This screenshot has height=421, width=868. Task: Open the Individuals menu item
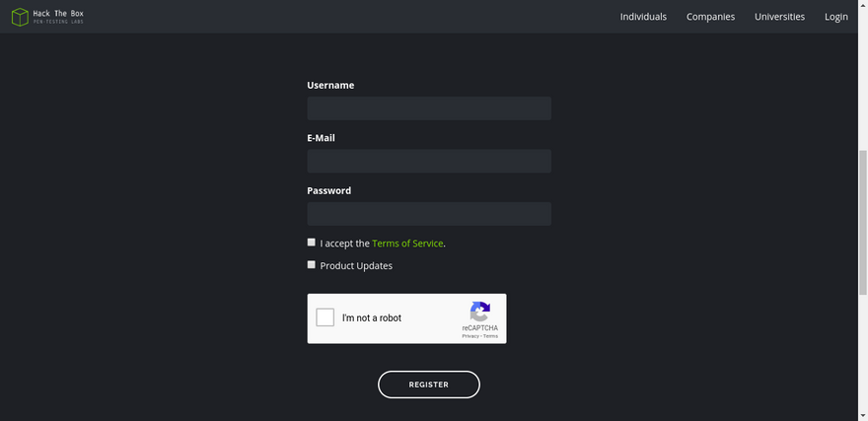coord(643,17)
